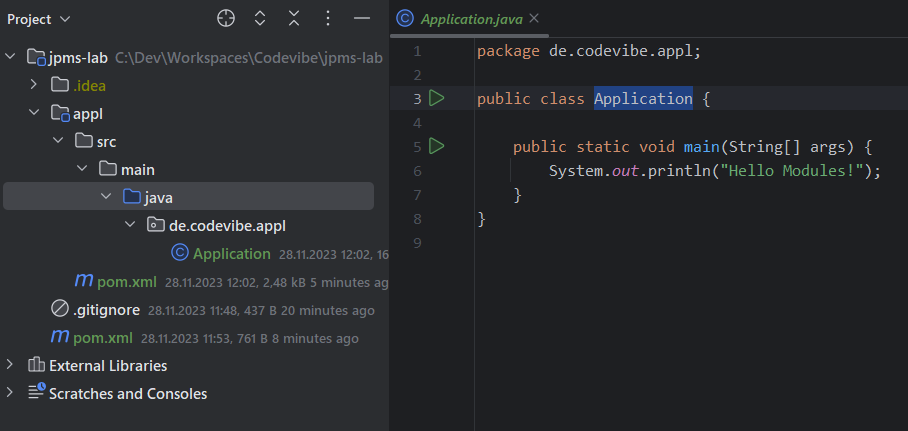Collapse the de.codevibe.appl package

coord(130,225)
